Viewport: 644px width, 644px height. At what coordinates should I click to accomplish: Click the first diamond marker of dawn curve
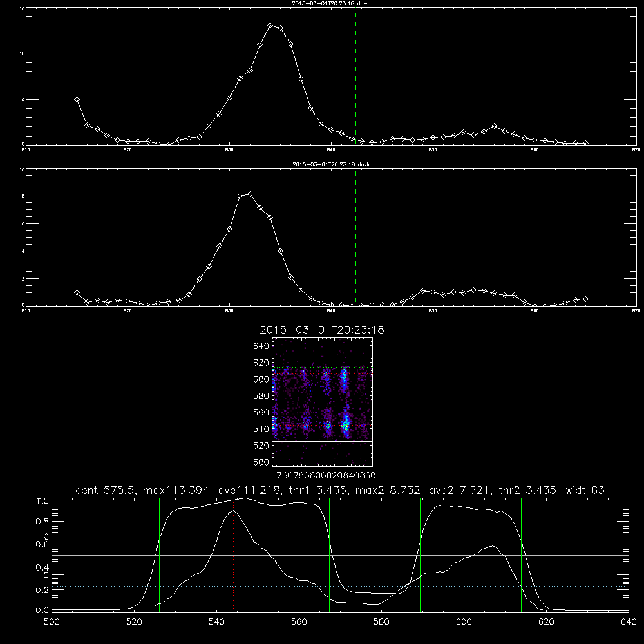[x=77, y=99]
